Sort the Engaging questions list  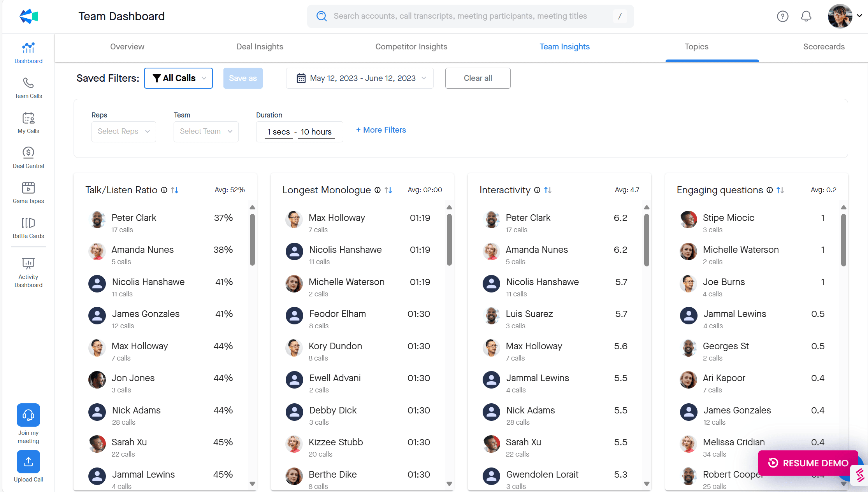(x=780, y=190)
